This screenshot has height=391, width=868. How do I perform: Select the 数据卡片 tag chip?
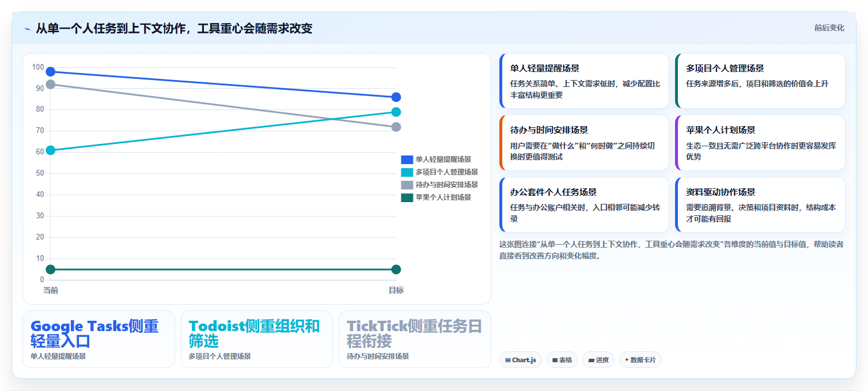click(640, 360)
